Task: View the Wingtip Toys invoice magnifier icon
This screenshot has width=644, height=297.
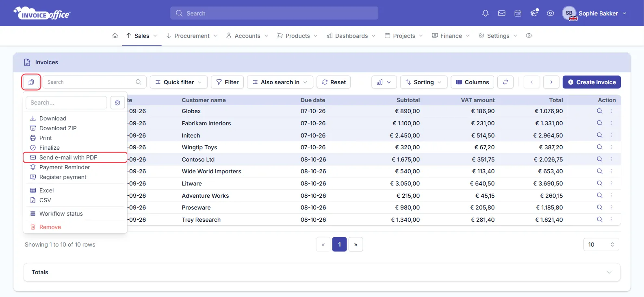Action: (x=599, y=147)
